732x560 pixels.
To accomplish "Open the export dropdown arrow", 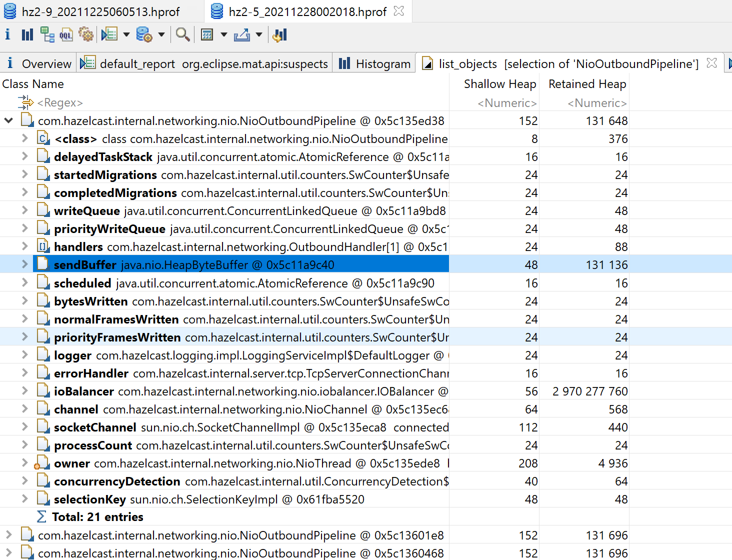I will tap(259, 35).
